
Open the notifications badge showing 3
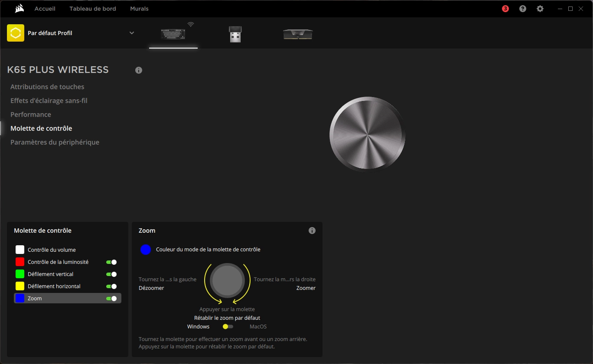(505, 9)
